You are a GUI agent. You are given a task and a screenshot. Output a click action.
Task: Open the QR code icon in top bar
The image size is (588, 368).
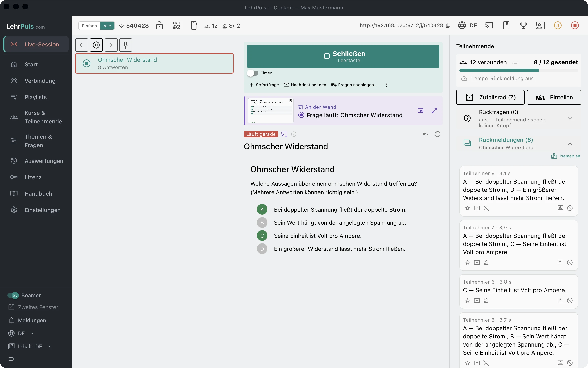[176, 25]
